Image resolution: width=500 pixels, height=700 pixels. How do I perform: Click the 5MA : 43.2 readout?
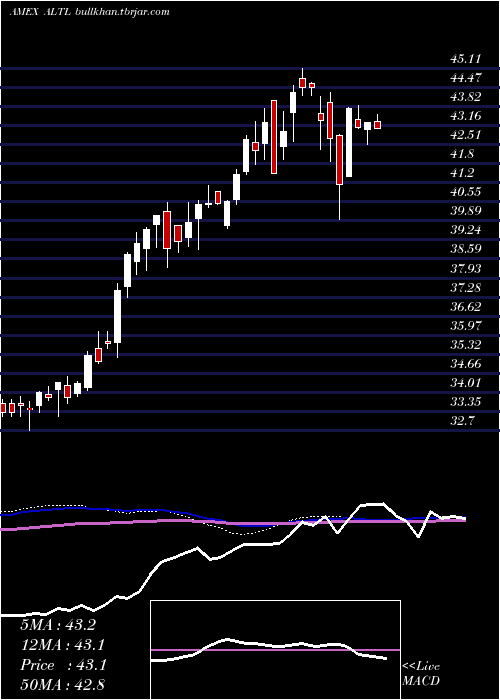point(58,625)
